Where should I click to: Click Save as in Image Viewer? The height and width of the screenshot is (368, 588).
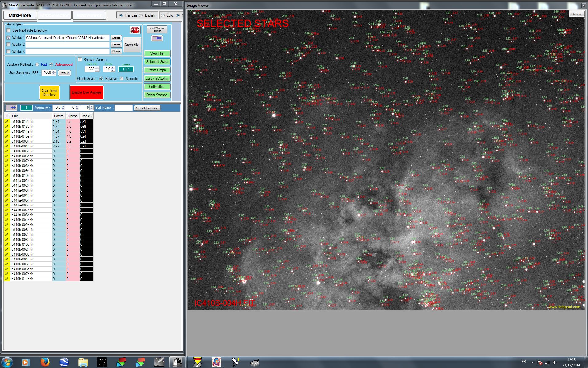click(577, 14)
